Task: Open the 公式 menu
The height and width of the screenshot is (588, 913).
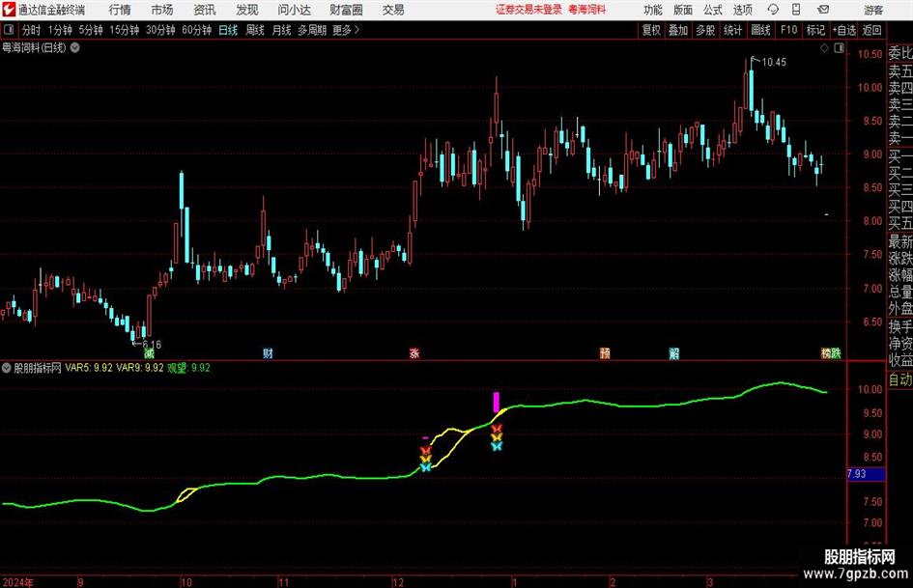Action: pyautogui.click(x=713, y=10)
